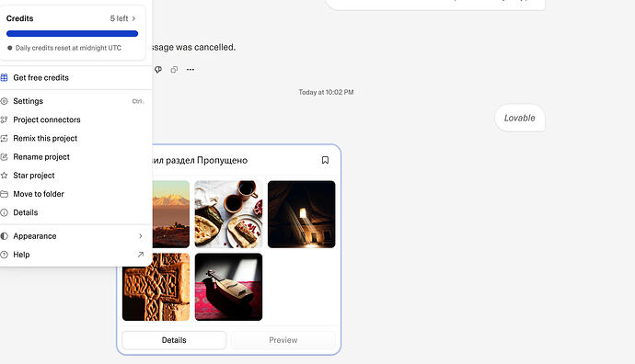Open credits details via 5 left chevron

coord(122,18)
